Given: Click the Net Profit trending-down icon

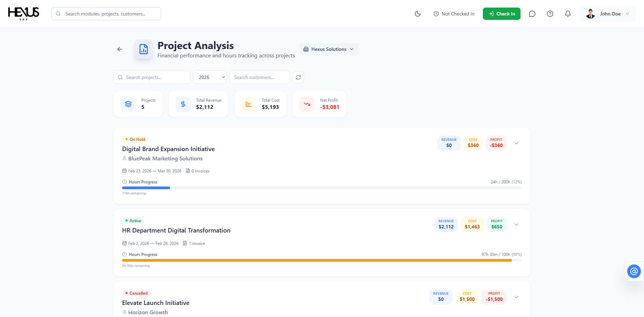Looking at the screenshot, I should (x=307, y=104).
